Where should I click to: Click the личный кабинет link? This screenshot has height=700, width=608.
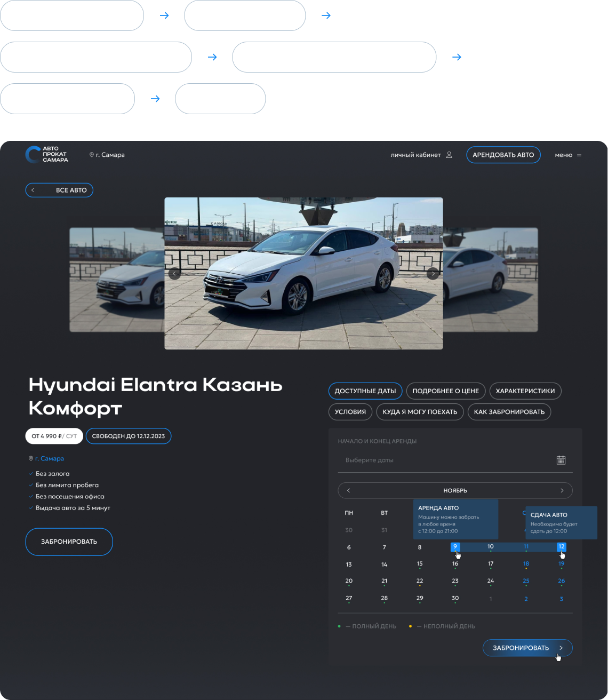415,155
